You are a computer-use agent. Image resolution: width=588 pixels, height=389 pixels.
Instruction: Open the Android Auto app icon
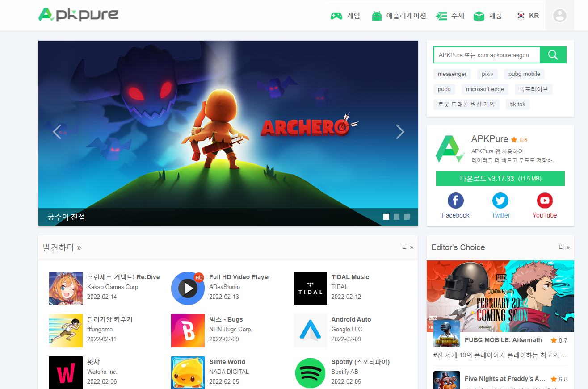[310, 330]
